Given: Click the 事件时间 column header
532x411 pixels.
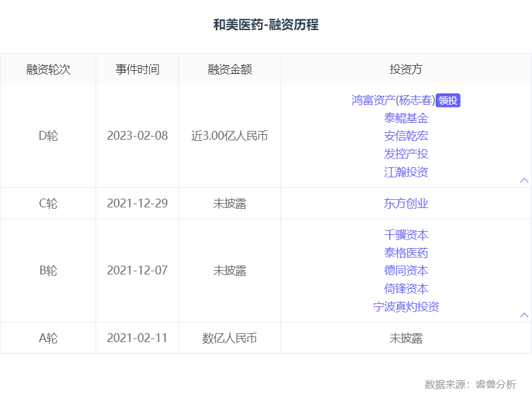Looking at the screenshot, I should (138, 70).
